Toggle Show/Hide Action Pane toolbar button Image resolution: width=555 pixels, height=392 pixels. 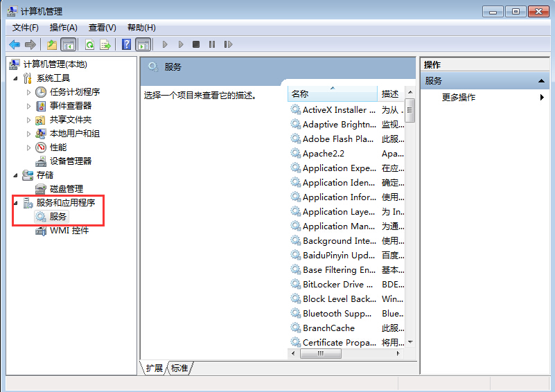[x=143, y=44]
